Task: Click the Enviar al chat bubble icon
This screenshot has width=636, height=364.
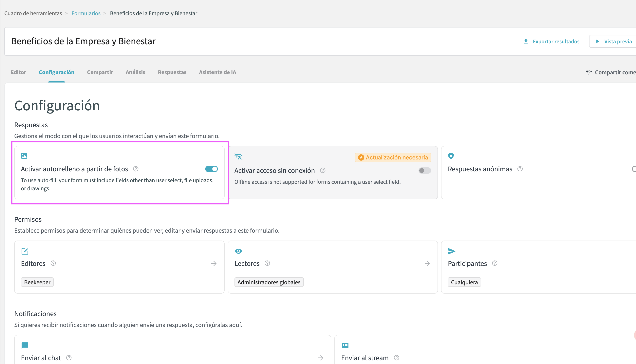Action: pyautogui.click(x=25, y=345)
